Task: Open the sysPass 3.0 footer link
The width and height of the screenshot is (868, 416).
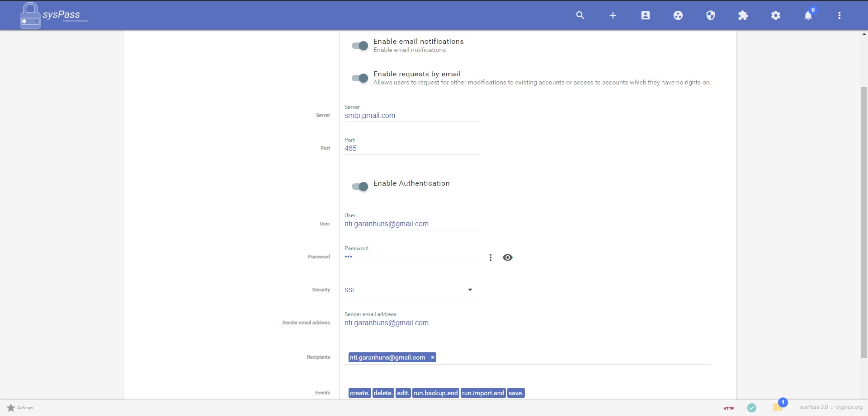Action: [x=813, y=407]
